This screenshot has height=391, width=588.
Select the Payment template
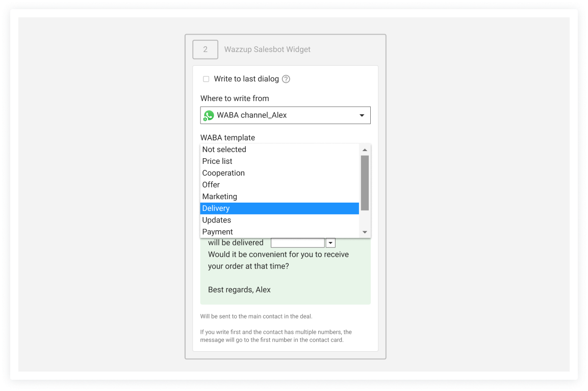(279, 232)
